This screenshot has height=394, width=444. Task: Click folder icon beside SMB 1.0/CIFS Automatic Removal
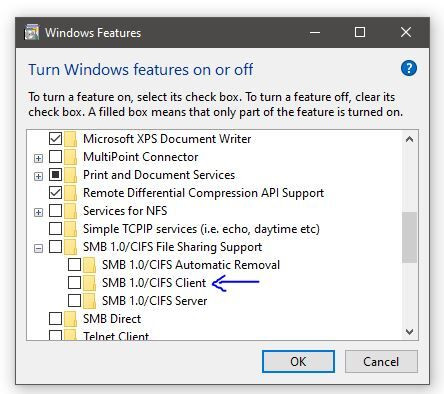89,265
